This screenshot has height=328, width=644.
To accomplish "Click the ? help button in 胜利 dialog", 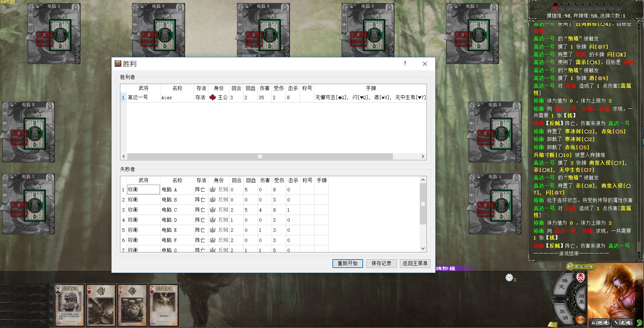I will click(x=405, y=64).
